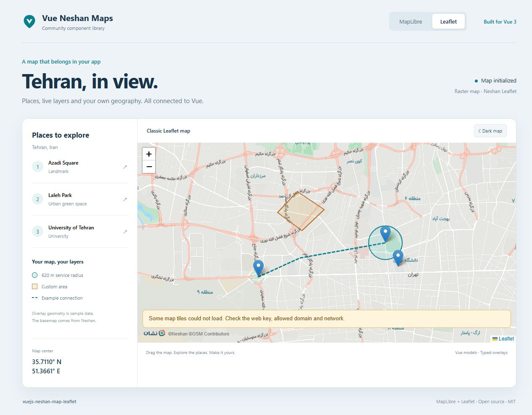Click the Map initialized status dot
Screen dimensions: 532x415
tap(476, 81)
